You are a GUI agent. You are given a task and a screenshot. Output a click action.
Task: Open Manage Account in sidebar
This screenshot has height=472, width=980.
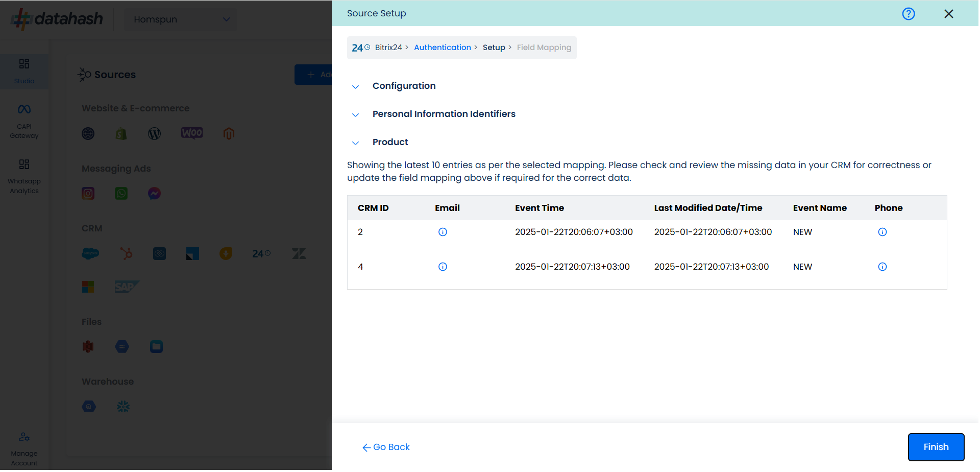coord(24,449)
